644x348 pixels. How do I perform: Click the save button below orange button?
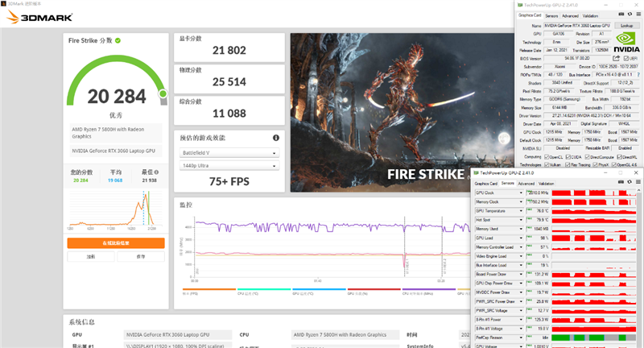click(141, 256)
